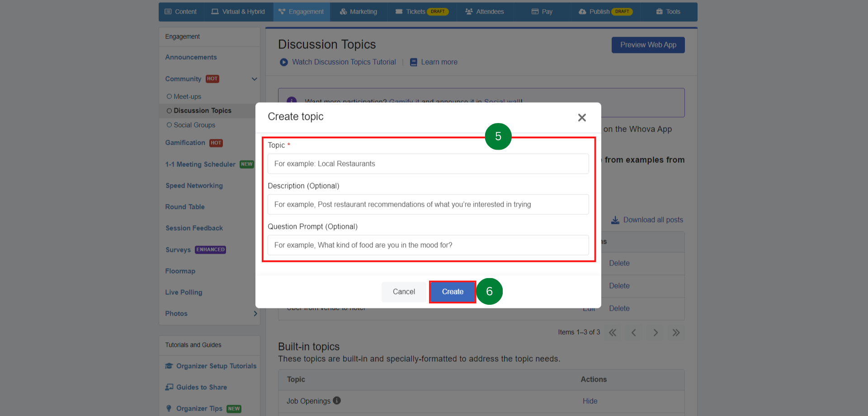Select the Discussion Topics radio option
This screenshot has width=868, height=416.
(x=169, y=110)
